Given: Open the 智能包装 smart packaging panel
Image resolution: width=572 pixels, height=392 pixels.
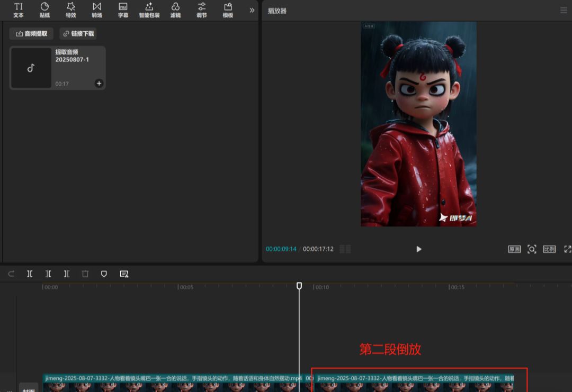Looking at the screenshot, I should coord(149,10).
